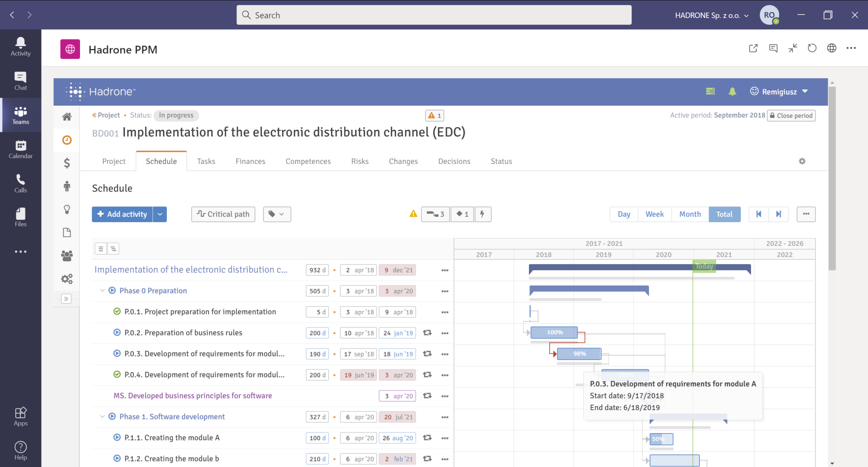
Task: Collapse Phase 1. Software development
Action: coord(102,416)
